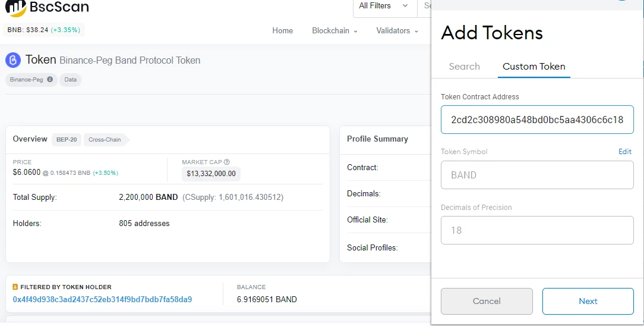Image resolution: width=644 pixels, height=326 pixels.
Task: Click the 805 addresses holders value
Action: 144,223
